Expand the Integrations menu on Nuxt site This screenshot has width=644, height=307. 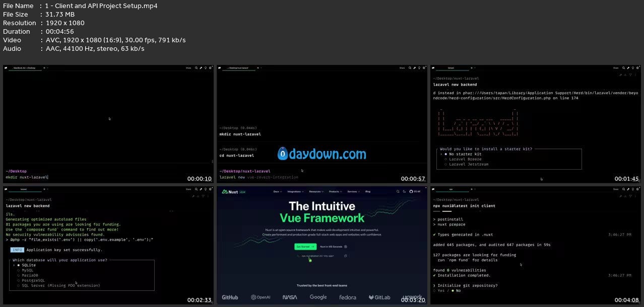pos(295,191)
